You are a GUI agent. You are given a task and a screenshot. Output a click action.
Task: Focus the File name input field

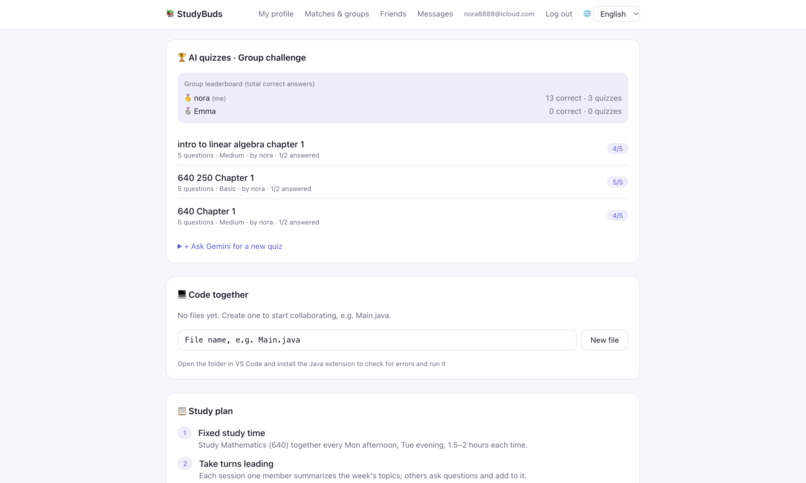point(377,340)
